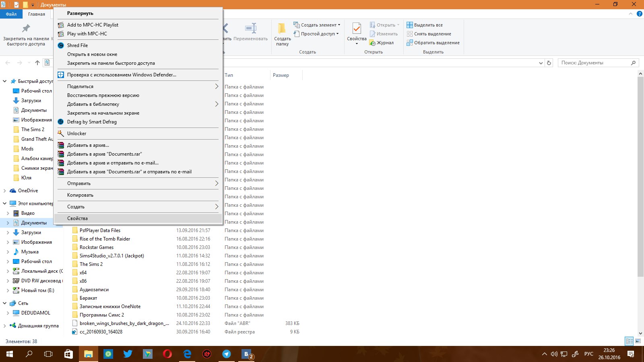Expand the Поделиться submenu arrow
Viewport: 644px width, 362px height.
tap(217, 86)
